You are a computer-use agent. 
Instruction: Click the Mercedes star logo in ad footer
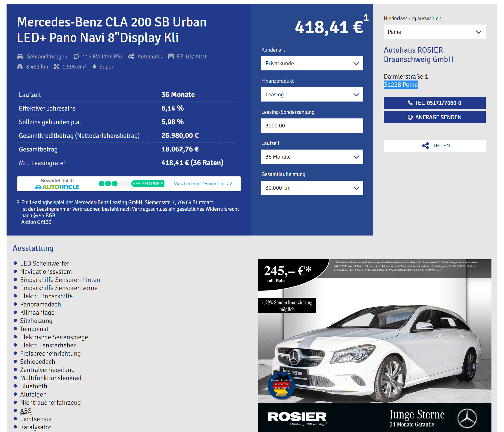(467, 418)
